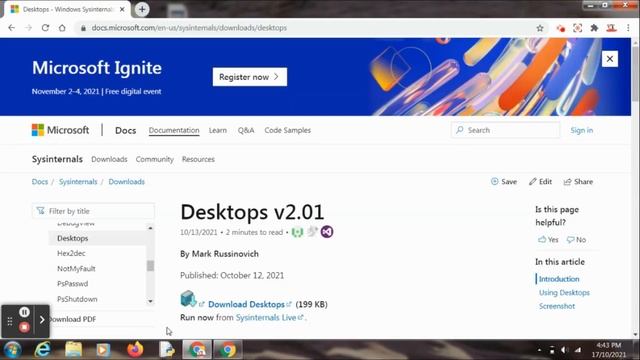Screen dimensions: 640x360
Task: Bookmark this page with the star icon
Action: (540, 28)
